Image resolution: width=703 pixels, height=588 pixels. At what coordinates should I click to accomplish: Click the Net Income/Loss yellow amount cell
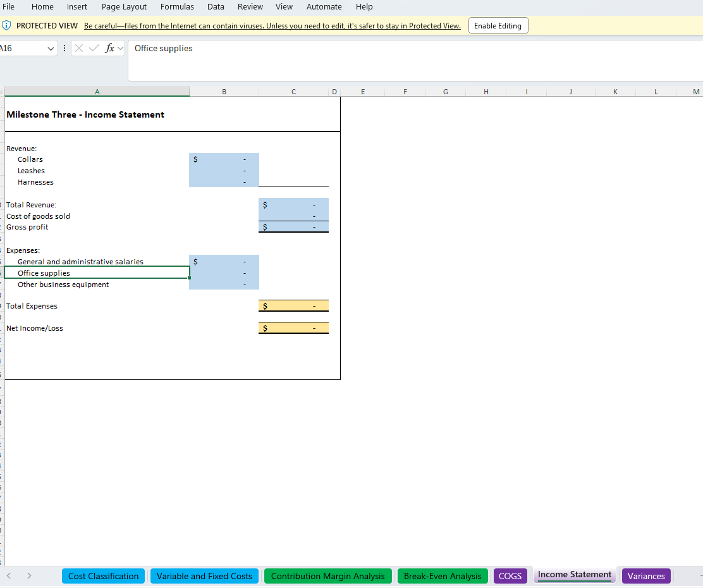[294, 328]
